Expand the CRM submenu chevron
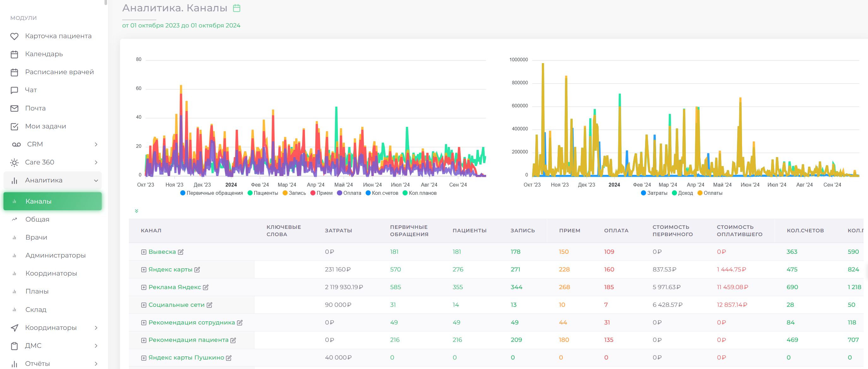Image resolution: width=868 pixels, height=369 pixels. pos(96,144)
